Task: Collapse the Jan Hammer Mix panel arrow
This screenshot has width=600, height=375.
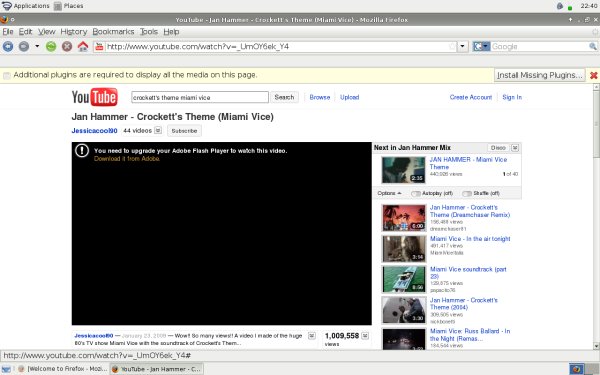Action: (515, 148)
